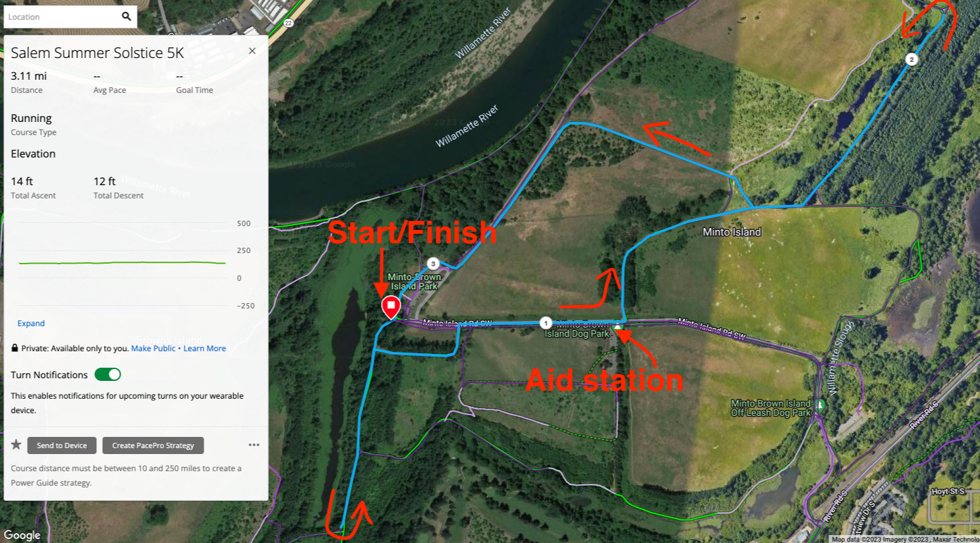This screenshot has width=980, height=543.
Task: Toggle Turn Notifications switch off
Action: pos(107,374)
